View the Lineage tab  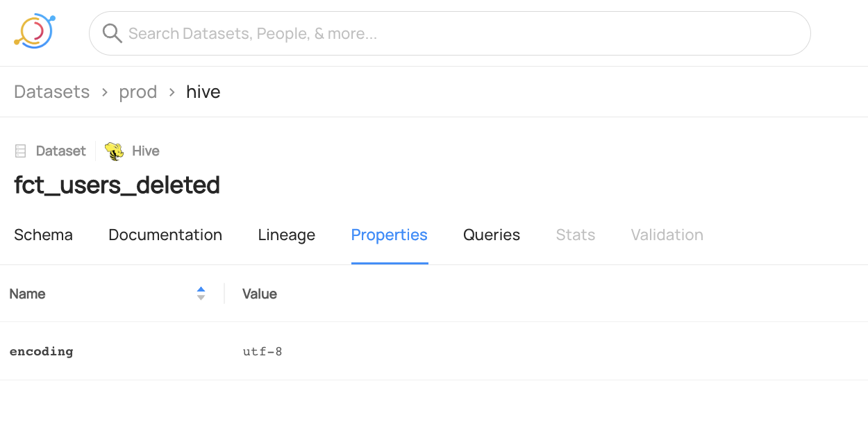click(x=286, y=235)
